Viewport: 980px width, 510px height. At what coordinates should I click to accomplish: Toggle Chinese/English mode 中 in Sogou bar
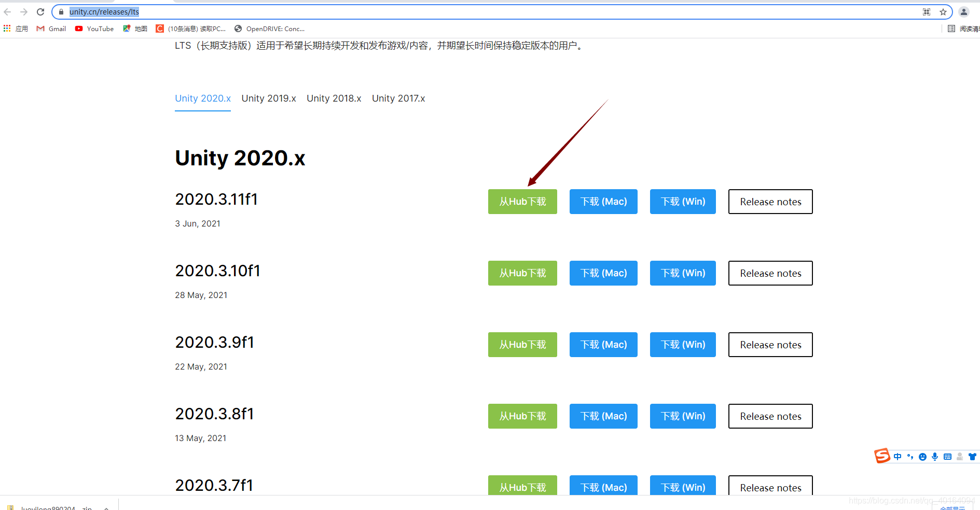click(x=898, y=457)
